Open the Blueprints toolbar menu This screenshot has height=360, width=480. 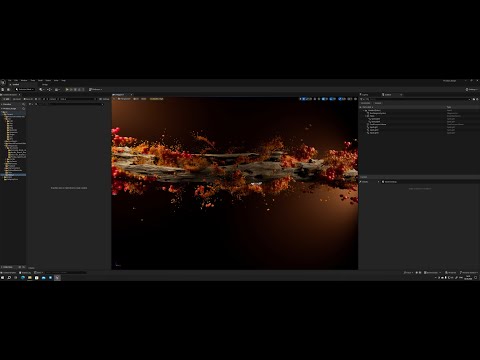[x=50, y=89]
